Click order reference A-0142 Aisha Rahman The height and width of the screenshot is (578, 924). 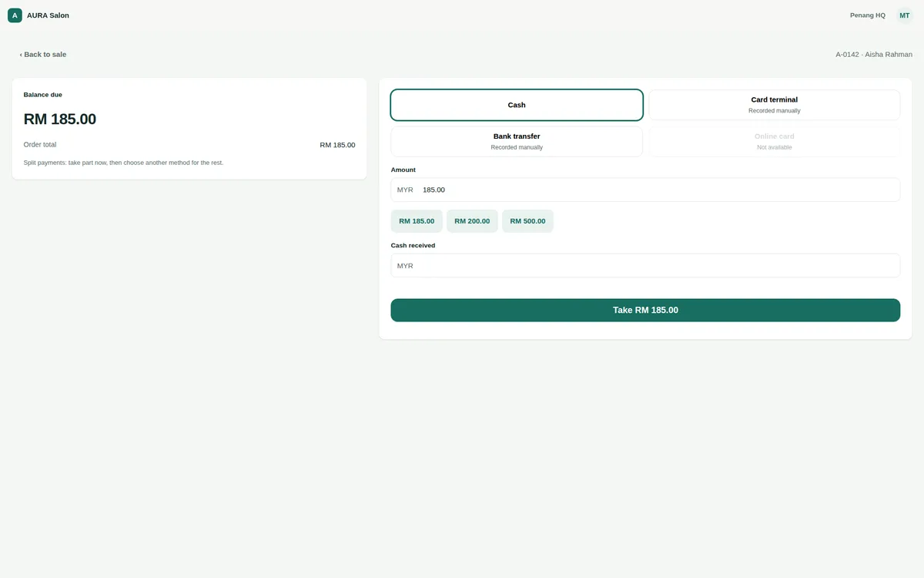click(874, 55)
